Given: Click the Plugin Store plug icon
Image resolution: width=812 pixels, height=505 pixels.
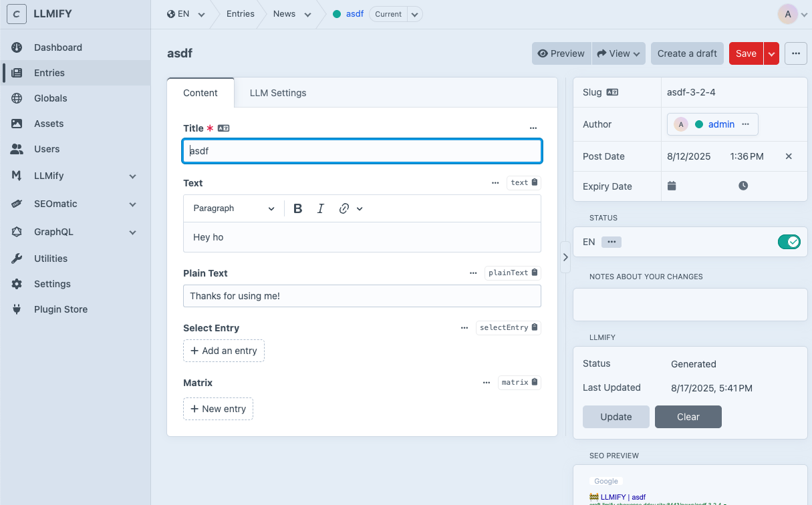Looking at the screenshot, I should 17,309.
